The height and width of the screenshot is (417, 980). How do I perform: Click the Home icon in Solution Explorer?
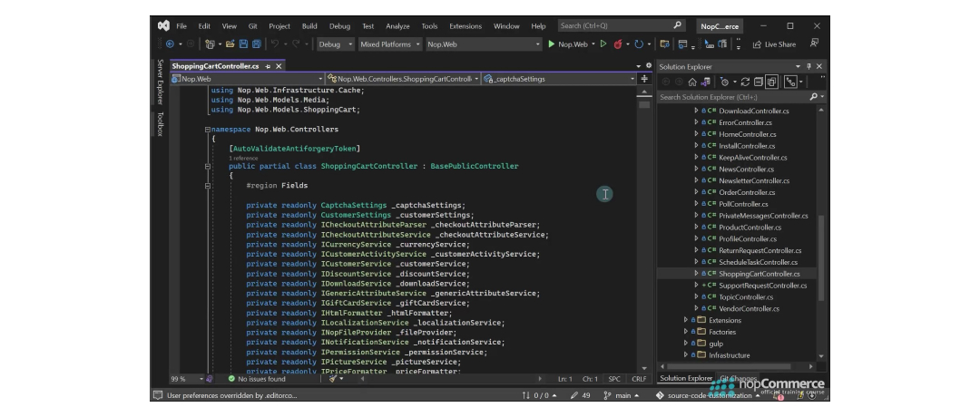click(x=691, y=82)
